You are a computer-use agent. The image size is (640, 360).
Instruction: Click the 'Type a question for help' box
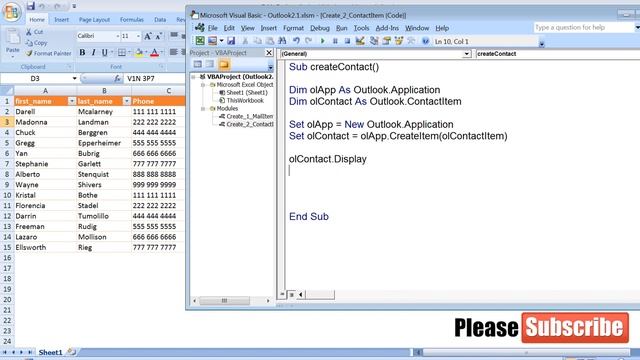pyautogui.click(x=584, y=28)
